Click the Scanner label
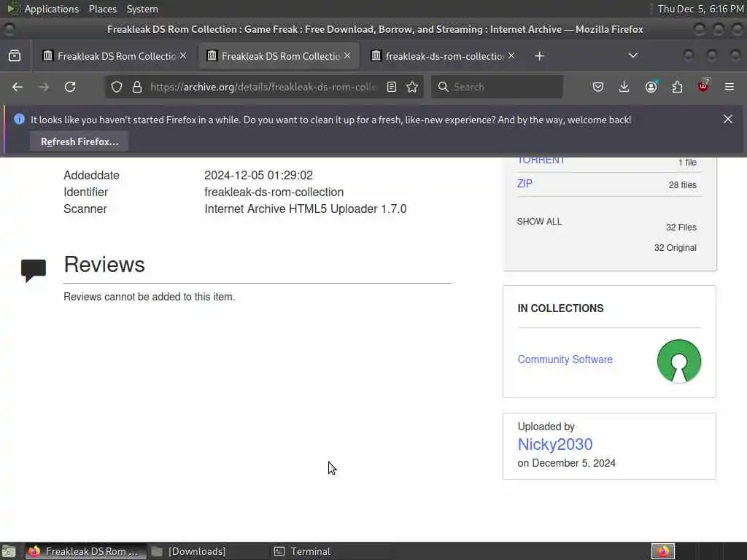Screen dimensions: 747x560 click(85, 209)
